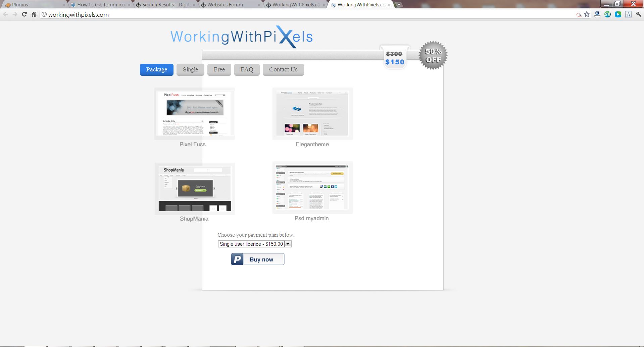Open the payment plan dropdown
The image size is (644, 347).
255,244
